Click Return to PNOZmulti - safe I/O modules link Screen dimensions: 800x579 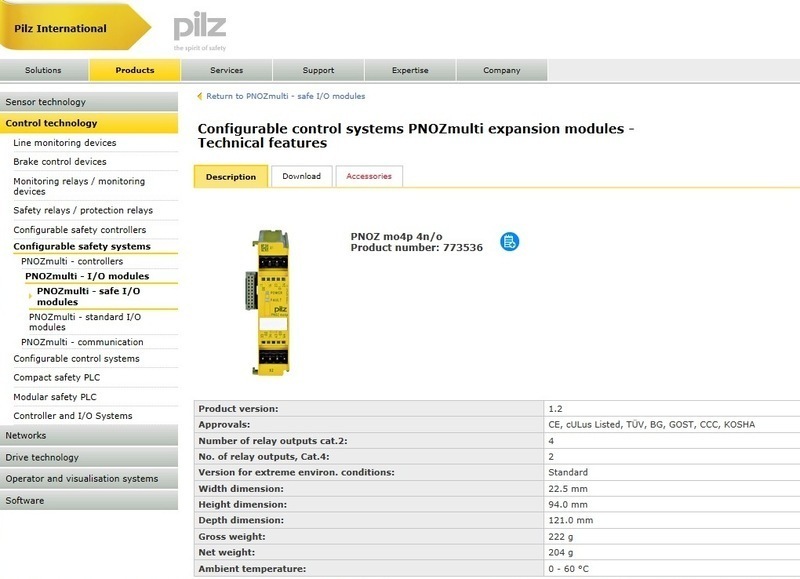tap(285, 97)
